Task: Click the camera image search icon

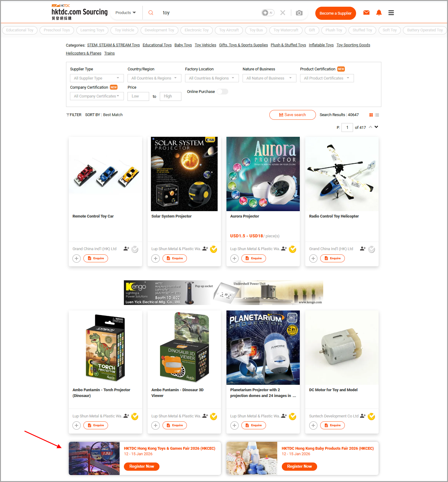Action: pos(299,13)
